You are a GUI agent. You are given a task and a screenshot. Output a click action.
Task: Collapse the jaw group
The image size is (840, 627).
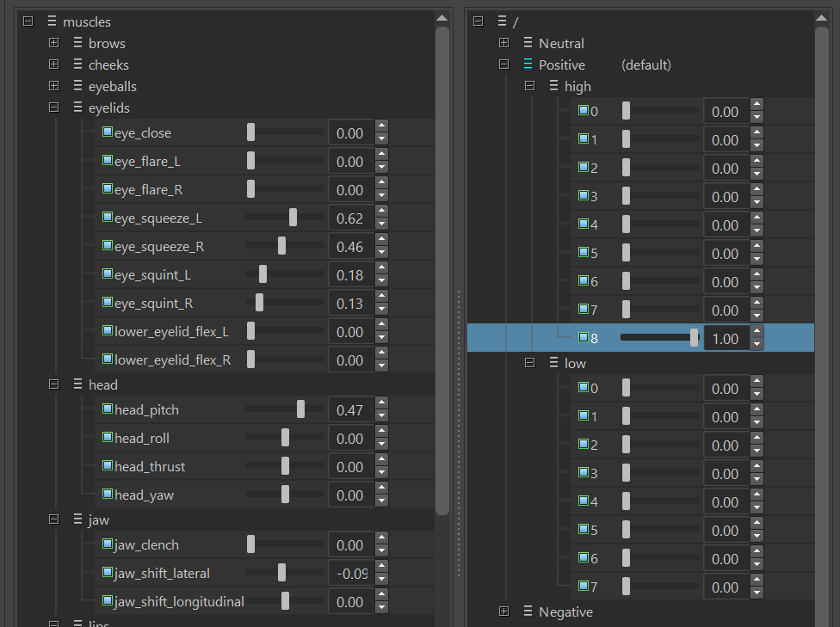click(53, 519)
